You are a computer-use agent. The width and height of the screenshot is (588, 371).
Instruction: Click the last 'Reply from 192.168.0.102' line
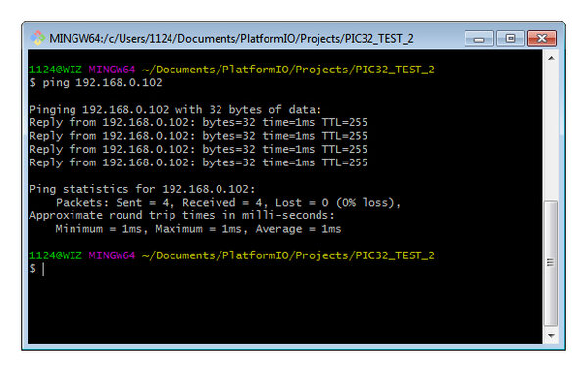[198, 162]
